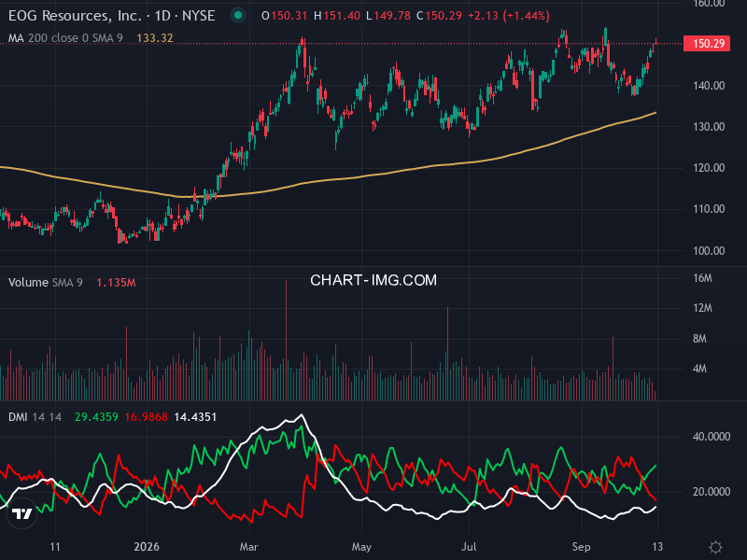Select the MA 200 indicator label
The height and width of the screenshot is (560, 747).
[65, 38]
